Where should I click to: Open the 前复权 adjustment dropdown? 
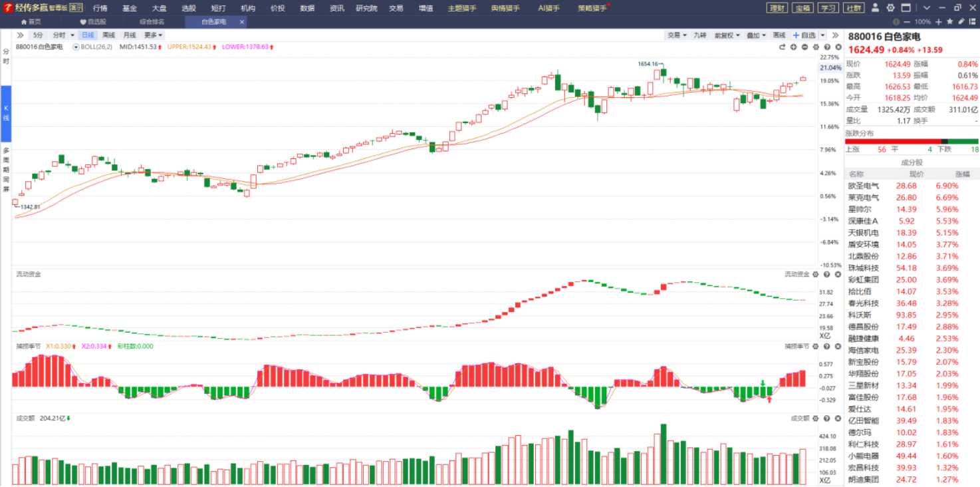(727, 35)
